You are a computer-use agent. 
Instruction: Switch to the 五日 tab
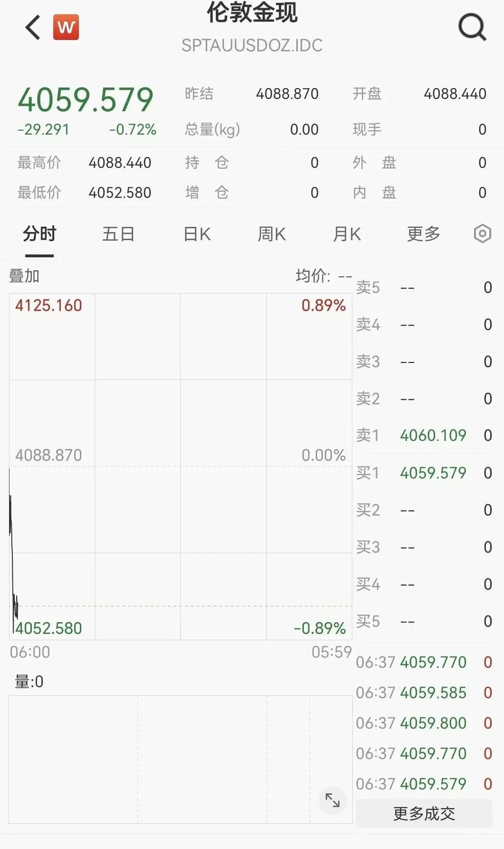[x=118, y=234]
